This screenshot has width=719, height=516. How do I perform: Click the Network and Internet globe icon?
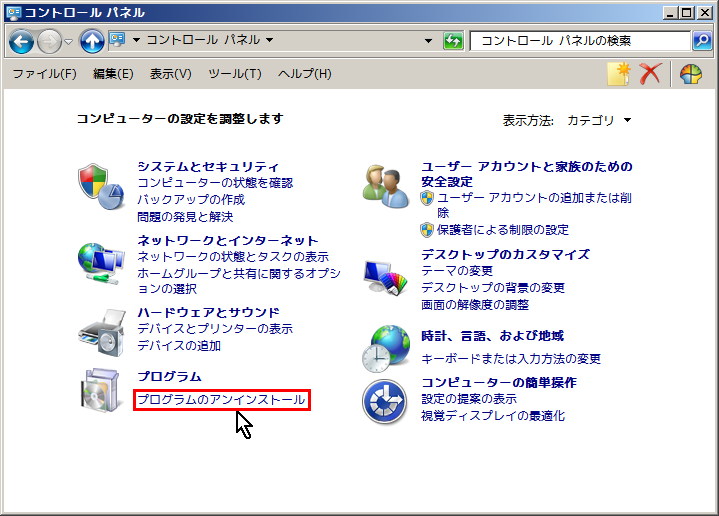coord(101,264)
